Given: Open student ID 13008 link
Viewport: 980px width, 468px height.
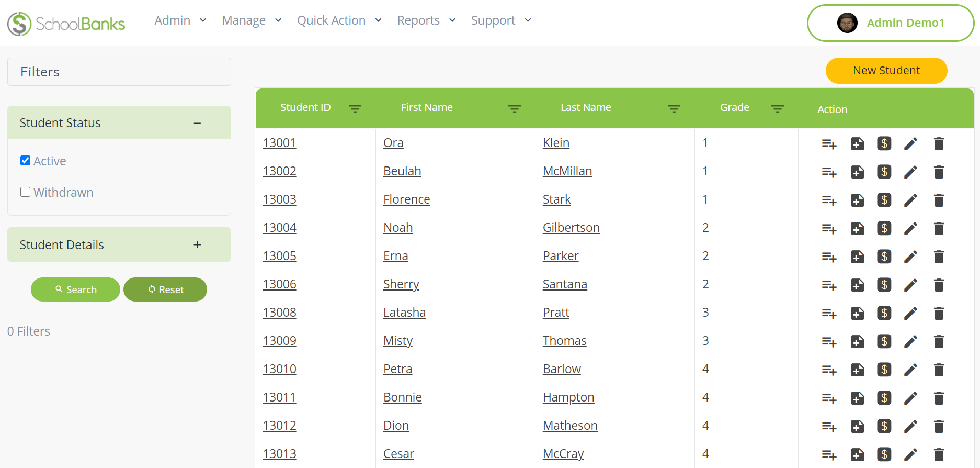Looking at the screenshot, I should pos(279,313).
